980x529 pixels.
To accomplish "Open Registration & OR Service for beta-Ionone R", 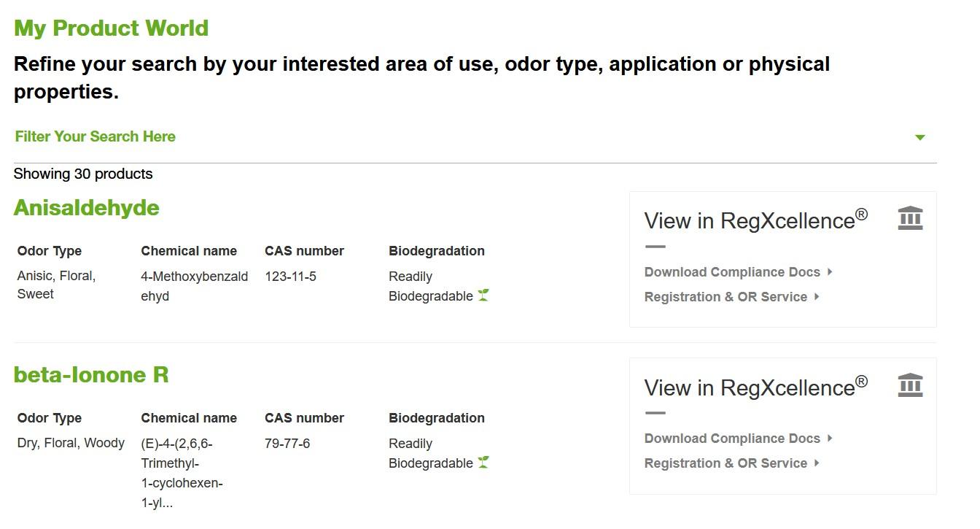I will coord(726,463).
